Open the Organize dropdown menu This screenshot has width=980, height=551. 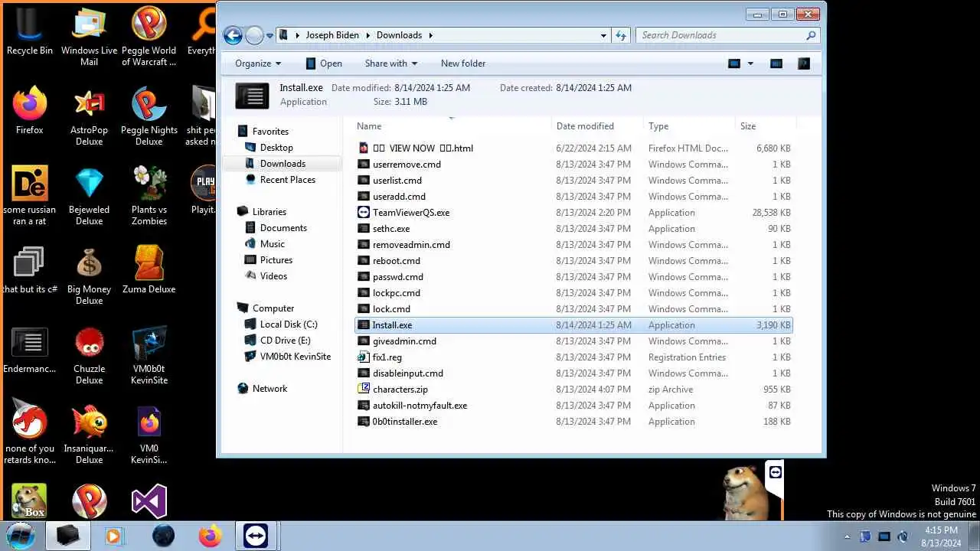(x=258, y=64)
